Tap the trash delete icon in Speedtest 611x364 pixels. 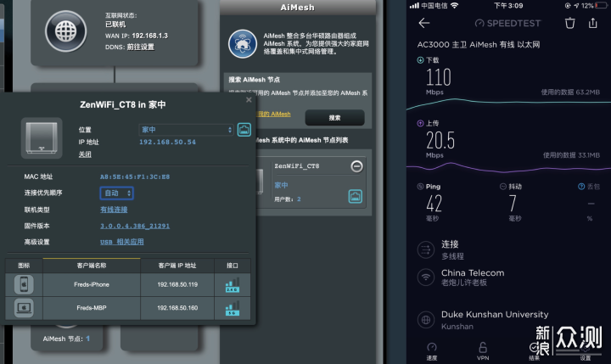[x=569, y=23]
